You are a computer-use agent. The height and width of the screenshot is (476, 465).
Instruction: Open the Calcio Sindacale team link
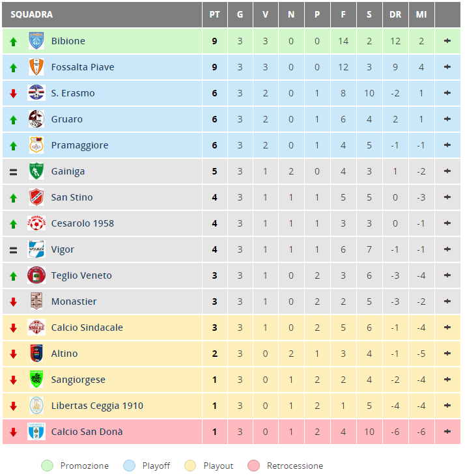87,328
